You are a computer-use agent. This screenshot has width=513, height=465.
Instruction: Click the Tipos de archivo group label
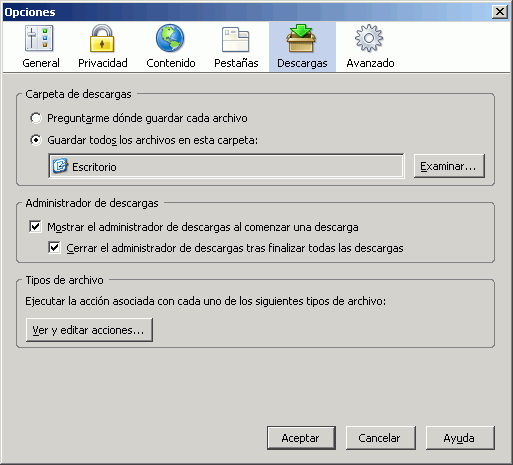pyautogui.click(x=64, y=280)
